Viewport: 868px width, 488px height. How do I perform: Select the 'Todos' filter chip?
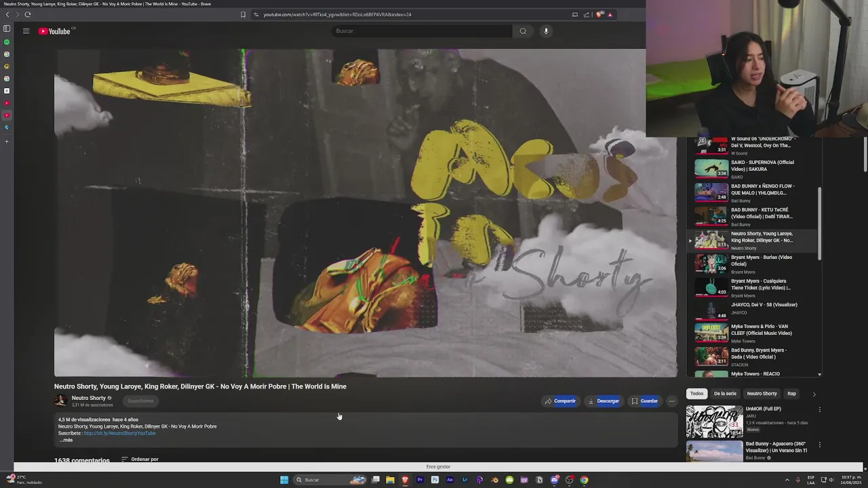tap(696, 394)
